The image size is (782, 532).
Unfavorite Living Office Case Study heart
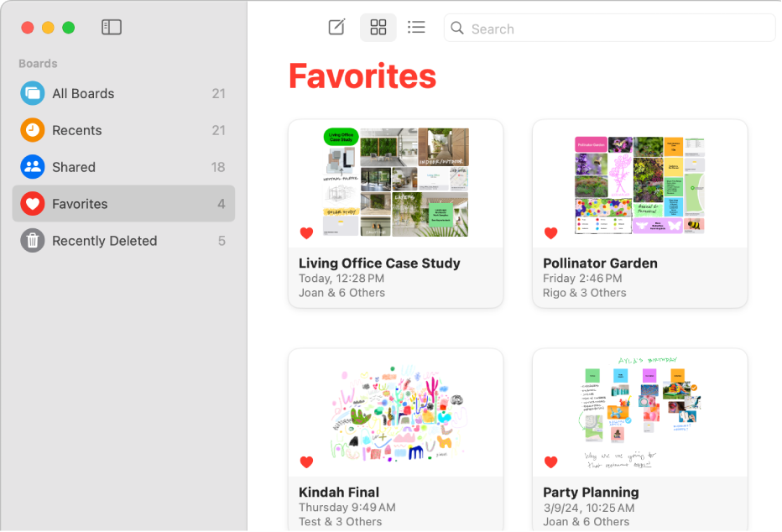(306, 233)
